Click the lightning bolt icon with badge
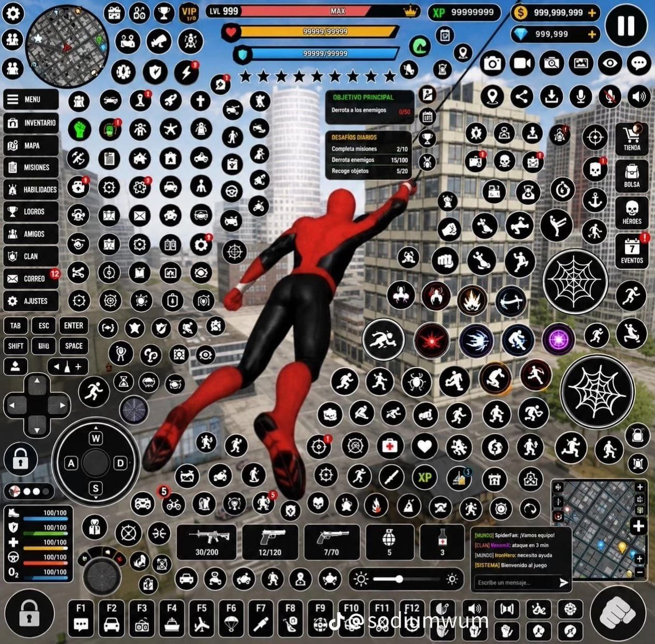 [186, 71]
